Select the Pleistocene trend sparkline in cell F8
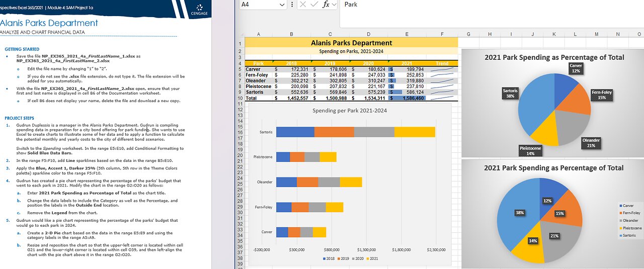Viewport: 644px width, 269px height. [x=442, y=86]
